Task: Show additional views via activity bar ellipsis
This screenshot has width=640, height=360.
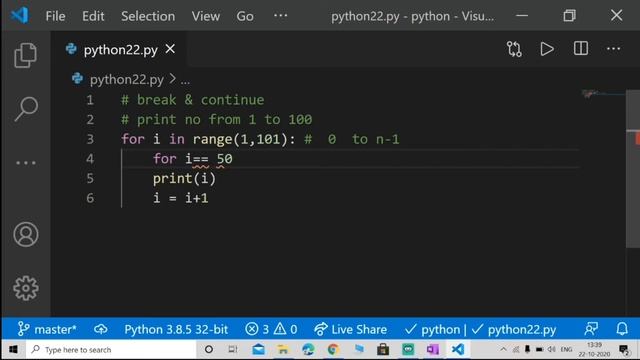Action: pyautogui.click(x=26, y=163)
